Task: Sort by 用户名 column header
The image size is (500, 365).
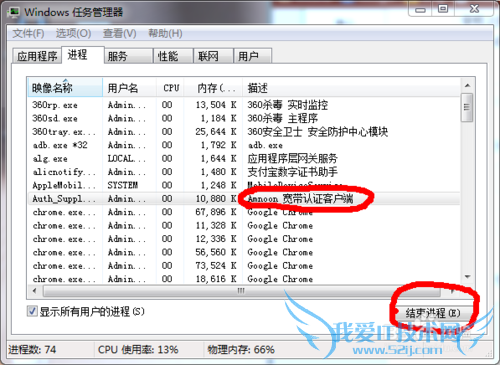Action: click(129, 88)
